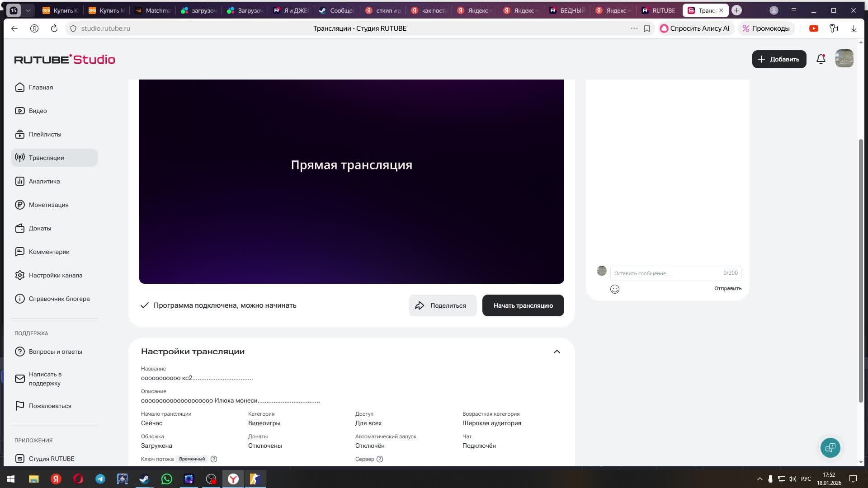
Task: Open Комментарии section
Action: pos(54,252)
